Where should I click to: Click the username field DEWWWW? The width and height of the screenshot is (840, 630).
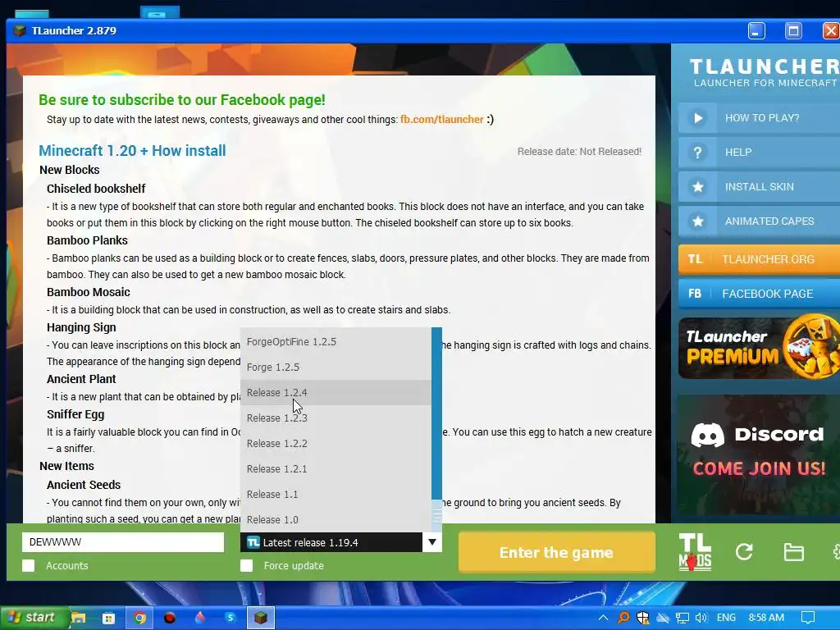[x=123, y=542]
